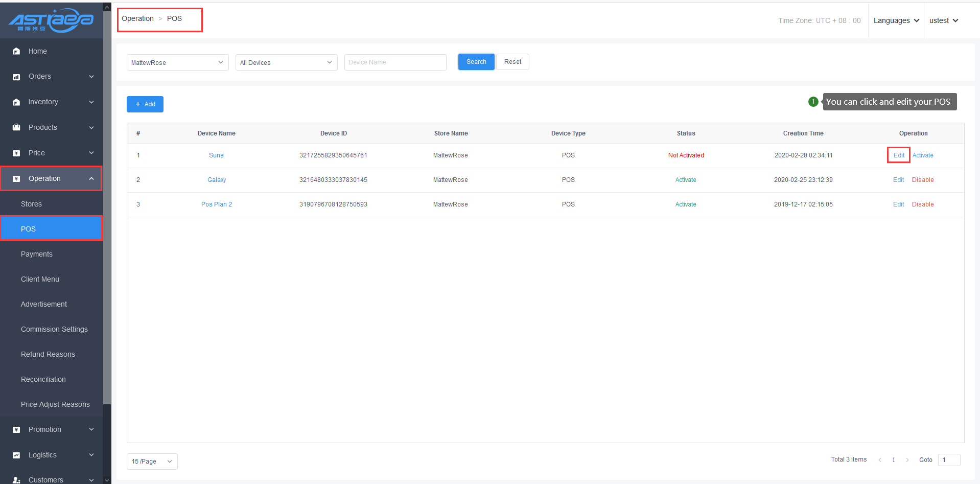Click the Inventory icon in sidebar
The height and width of the screenshot is (484, 980).
point(16,102)
